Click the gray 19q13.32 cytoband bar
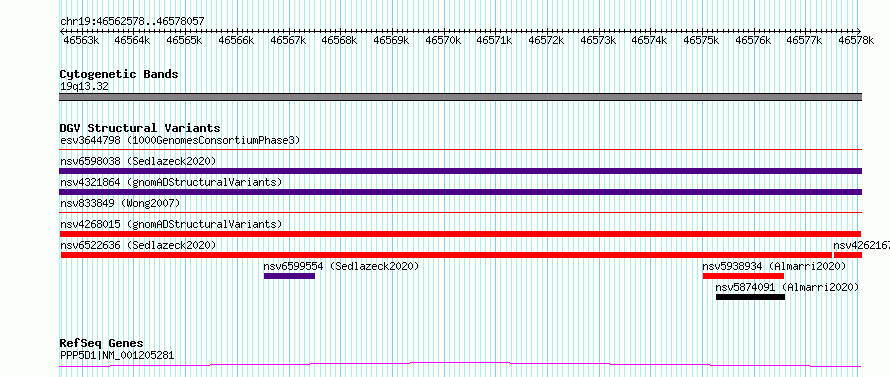 click(460, 97)
